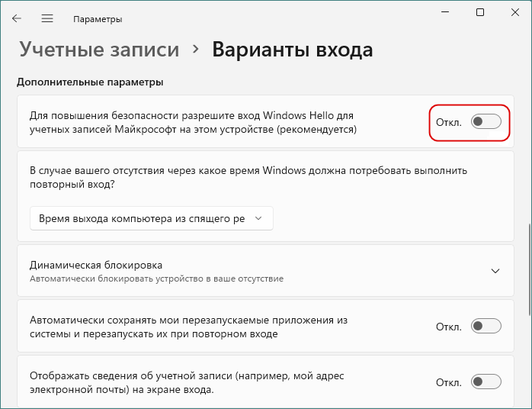
Task: Click Откл. label beside Windows Hello toggle
Action: click(448, 122)
